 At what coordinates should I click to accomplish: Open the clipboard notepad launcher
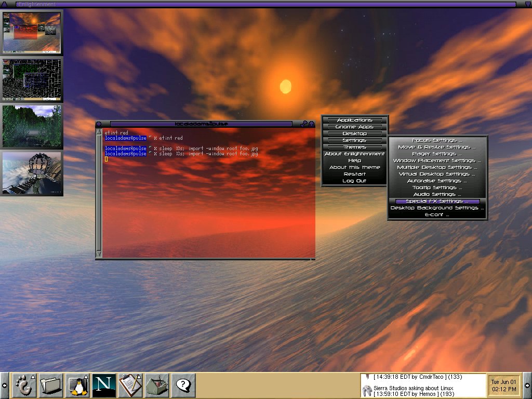[130, 385]
